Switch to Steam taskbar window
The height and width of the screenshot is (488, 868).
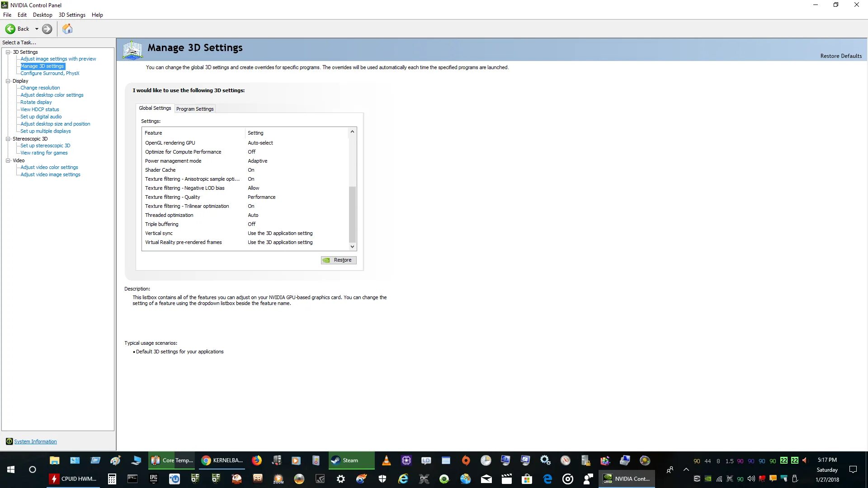[351, 460]
